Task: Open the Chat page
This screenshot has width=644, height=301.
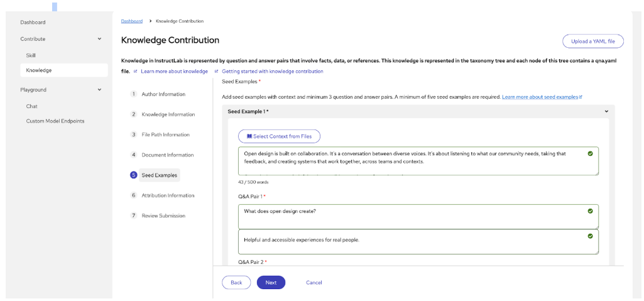Action: [31, 106]
